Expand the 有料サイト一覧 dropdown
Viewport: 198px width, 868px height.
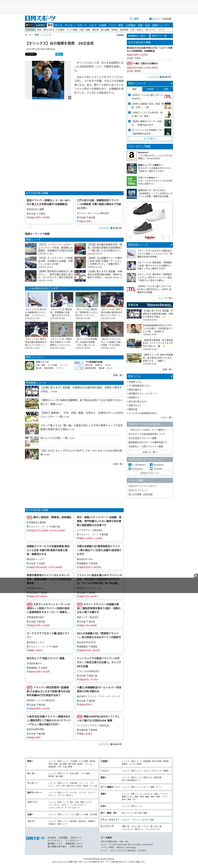pos(161,36)
